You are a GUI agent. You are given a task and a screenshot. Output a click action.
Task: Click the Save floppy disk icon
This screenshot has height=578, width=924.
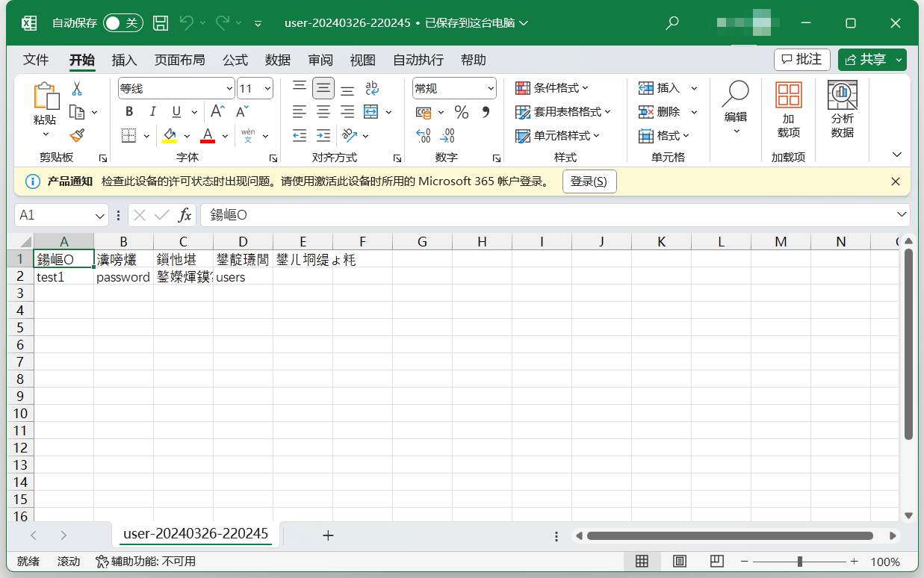click(161, 23)
